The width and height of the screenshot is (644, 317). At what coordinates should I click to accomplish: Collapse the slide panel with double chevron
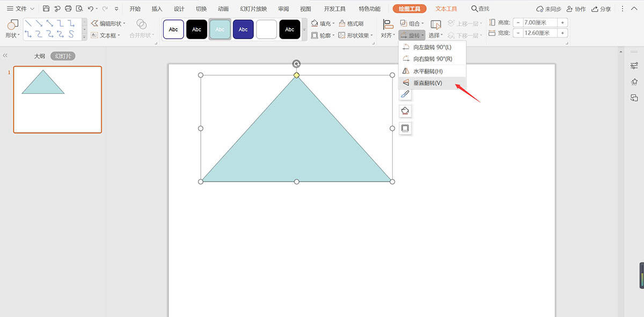tap(5, 56)
